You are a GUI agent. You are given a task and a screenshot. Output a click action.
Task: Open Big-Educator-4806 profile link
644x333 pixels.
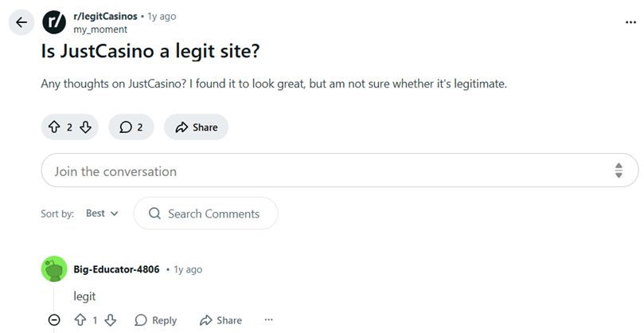(x=116, y=269)
